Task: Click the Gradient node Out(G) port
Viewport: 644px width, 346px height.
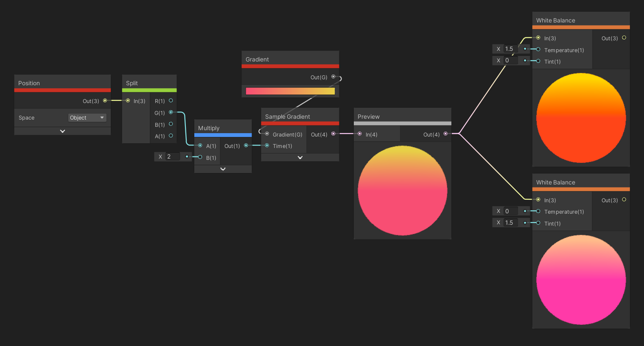Action: coord(333,77)
